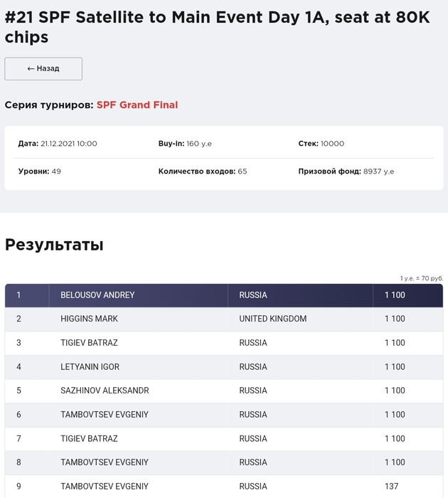
Task: Select TIGIEV BATRAZ in third place
Action: pos(90,343)
